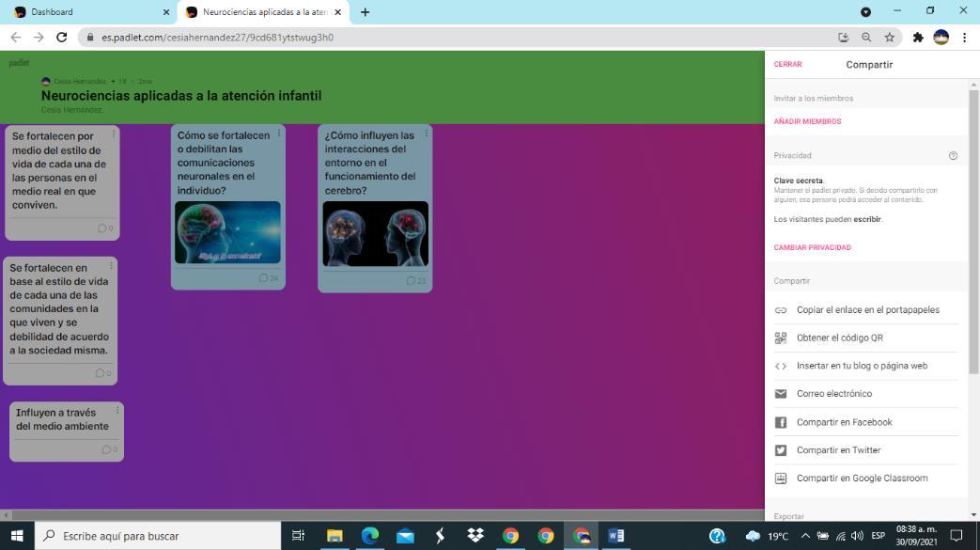
Task: Open the Windows notification center
Action: point(957,536)
